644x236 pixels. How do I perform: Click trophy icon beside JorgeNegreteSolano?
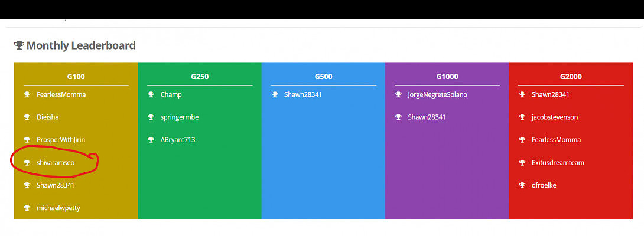[x=399, y=94]
